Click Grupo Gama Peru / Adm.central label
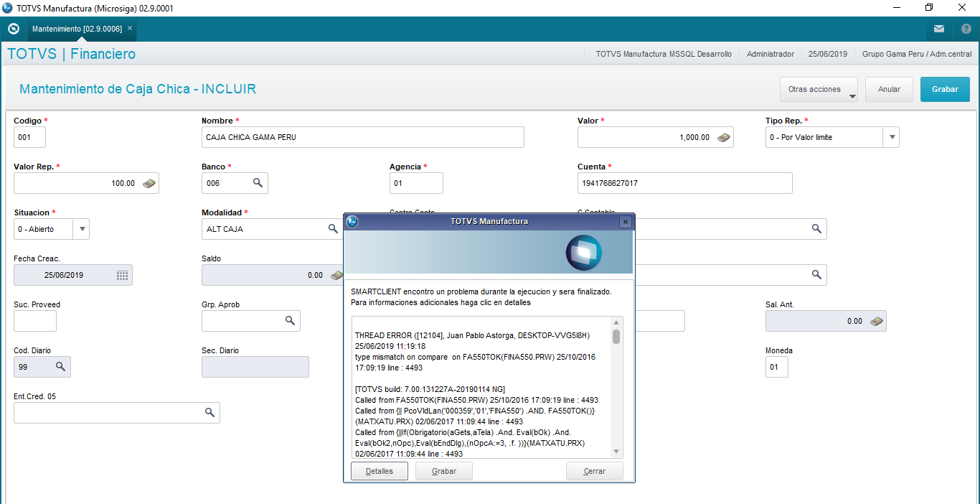Viewport: 980px width, 504px height. pyautogui.click(x=917, y=54)
